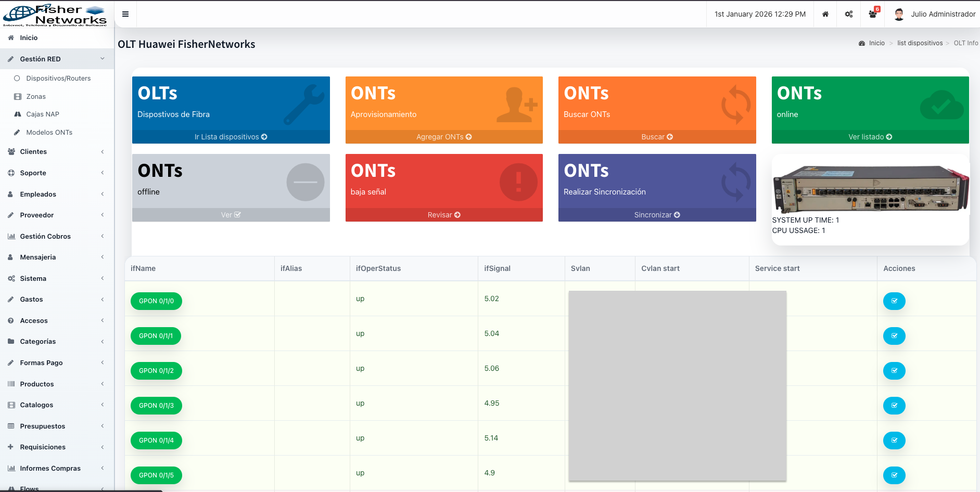The height and width of the screenshot is (492, 980).
Task: Open Modelos ONTs menu item
Action: tap(49, 133)
